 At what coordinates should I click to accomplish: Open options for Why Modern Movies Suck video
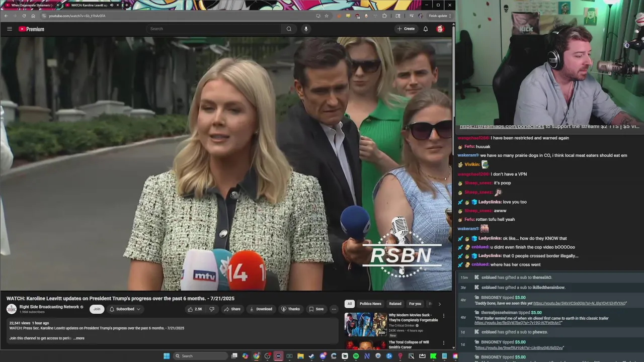click(443, 316)
